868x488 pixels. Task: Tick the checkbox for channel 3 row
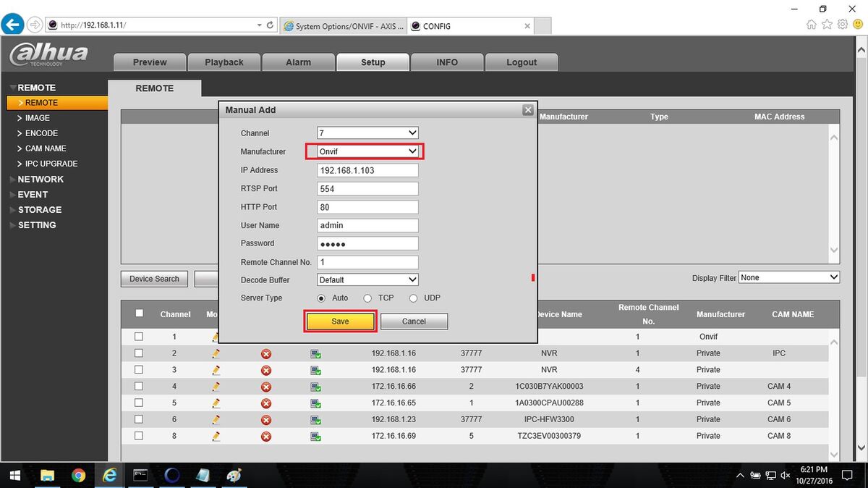(139, 370)
